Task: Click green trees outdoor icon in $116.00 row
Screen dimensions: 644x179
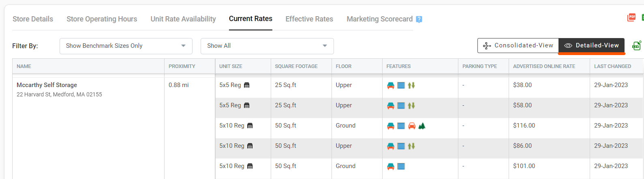Action: tap(422, 126)
